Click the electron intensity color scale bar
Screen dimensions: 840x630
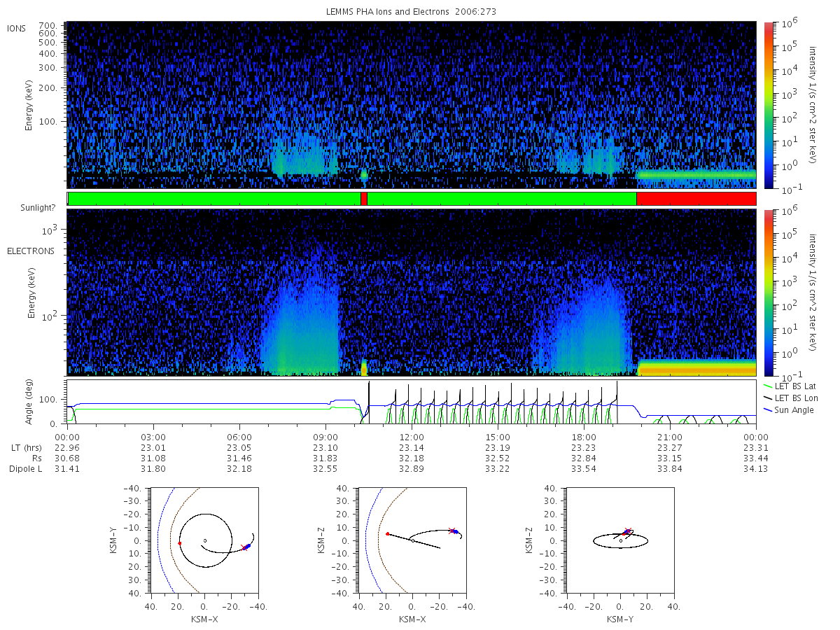click(768, 292)
